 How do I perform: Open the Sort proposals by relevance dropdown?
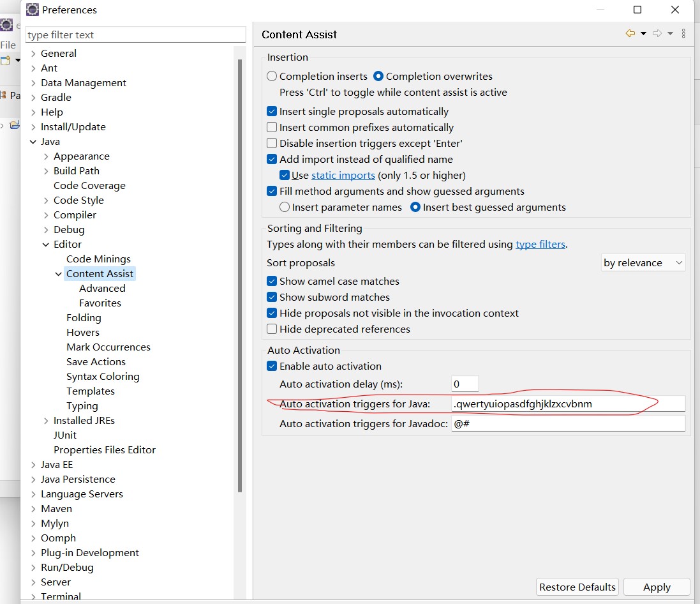[643, 262]
